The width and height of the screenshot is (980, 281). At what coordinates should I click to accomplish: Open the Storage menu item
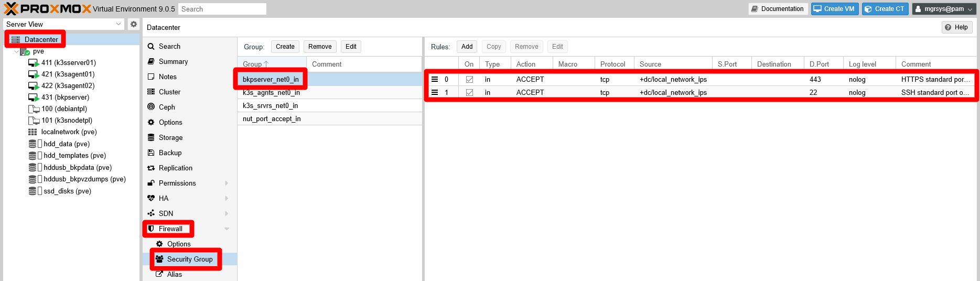[190, 137]
